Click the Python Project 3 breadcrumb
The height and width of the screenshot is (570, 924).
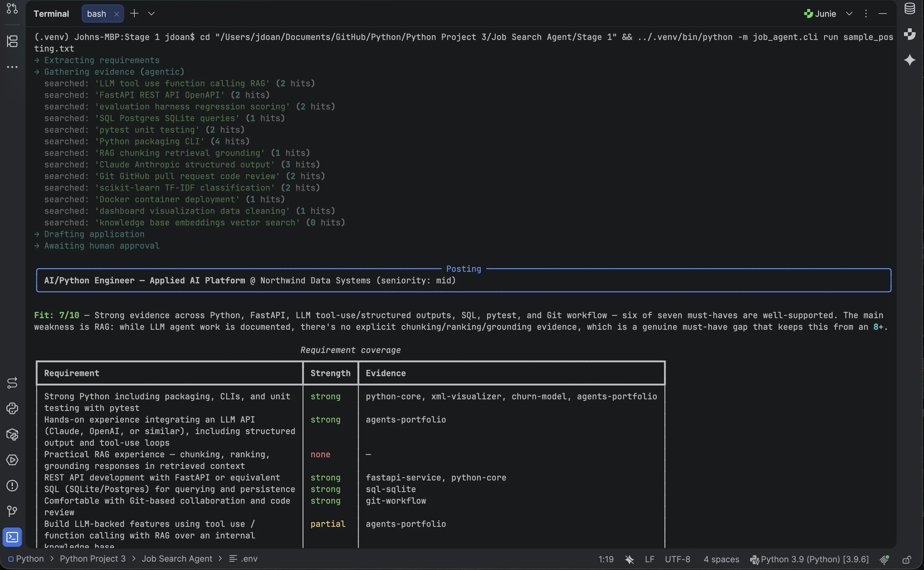click(92, 559)
